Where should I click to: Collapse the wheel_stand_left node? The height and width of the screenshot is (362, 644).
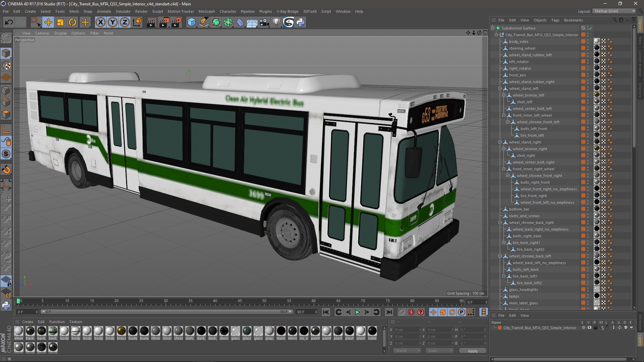[x=500, y=88]
